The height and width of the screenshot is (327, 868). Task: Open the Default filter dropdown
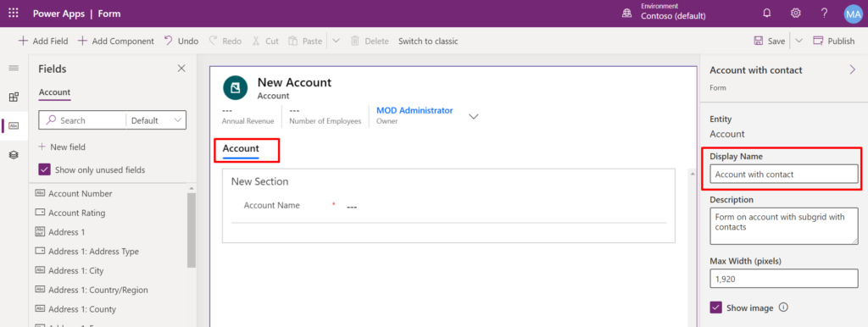coord(156,120)
